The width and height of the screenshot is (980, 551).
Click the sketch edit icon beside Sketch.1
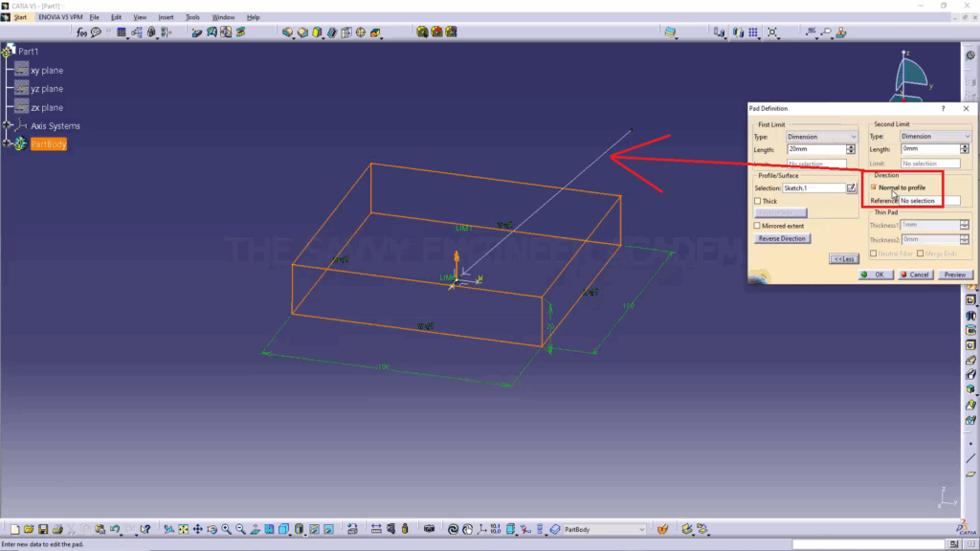click(x=851, y=188)
